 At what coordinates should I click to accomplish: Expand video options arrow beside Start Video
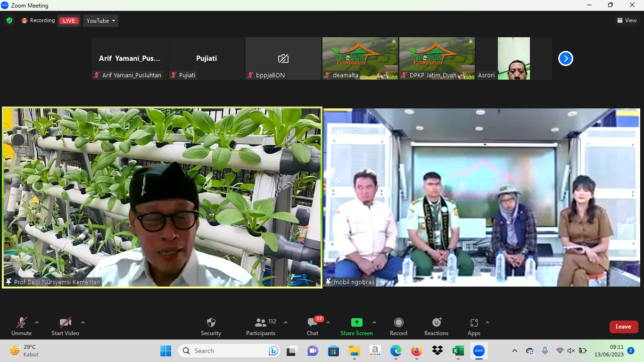tap(83, 323)
